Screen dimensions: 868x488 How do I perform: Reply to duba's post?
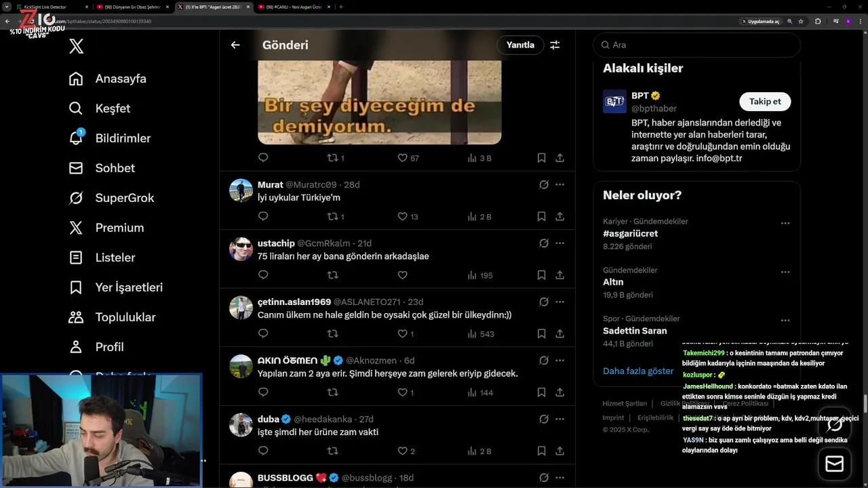[x=263, y=451]
